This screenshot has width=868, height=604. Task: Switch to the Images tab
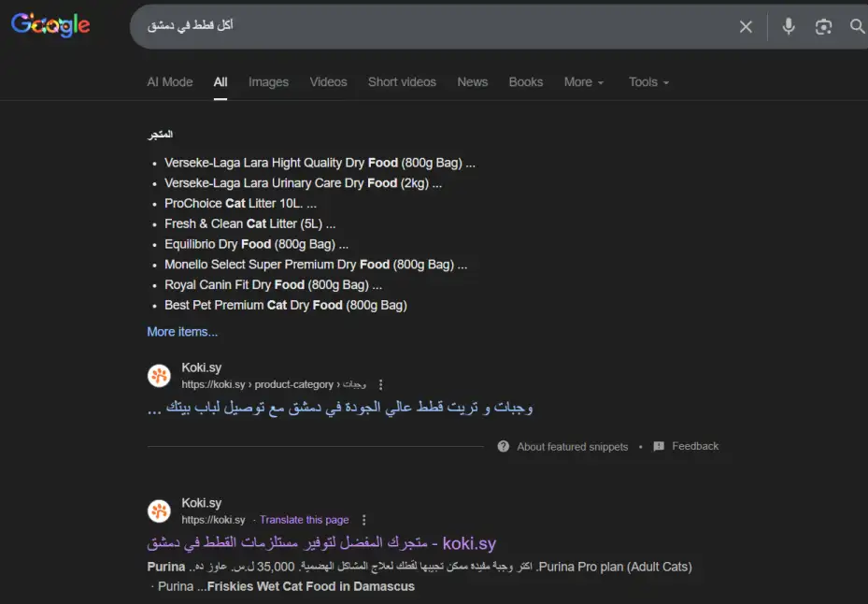click(268, 82)
